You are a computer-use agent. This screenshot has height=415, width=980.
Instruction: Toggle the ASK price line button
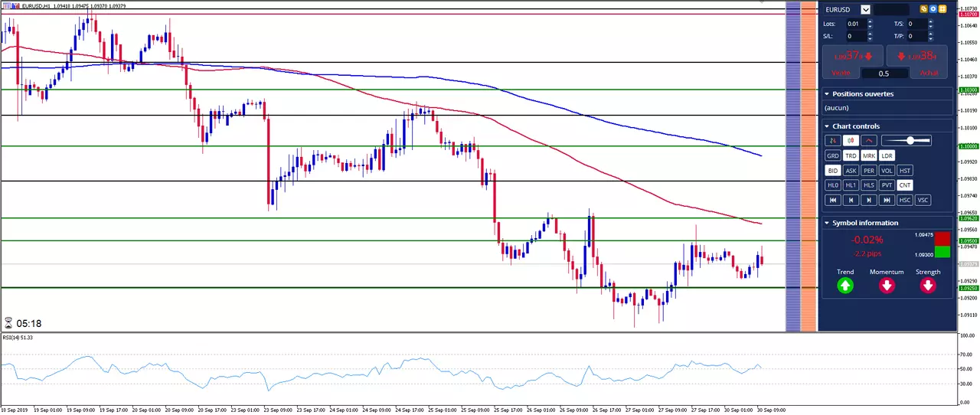tap(851, 171)
